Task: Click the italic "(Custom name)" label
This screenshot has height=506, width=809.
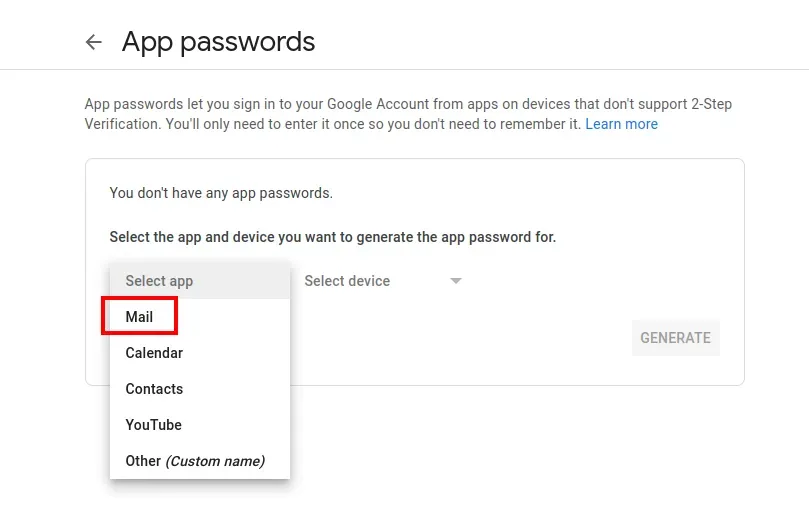Action: (215, 461)
